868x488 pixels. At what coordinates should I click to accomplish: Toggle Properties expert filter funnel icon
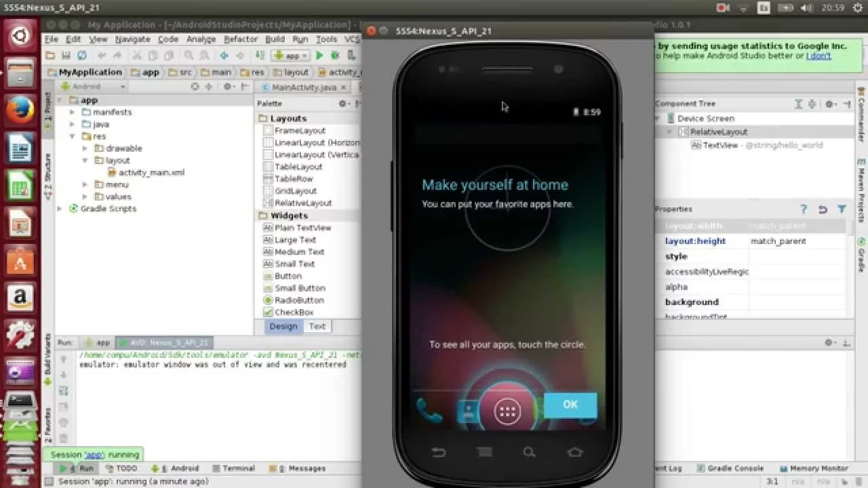click(842, 209)
